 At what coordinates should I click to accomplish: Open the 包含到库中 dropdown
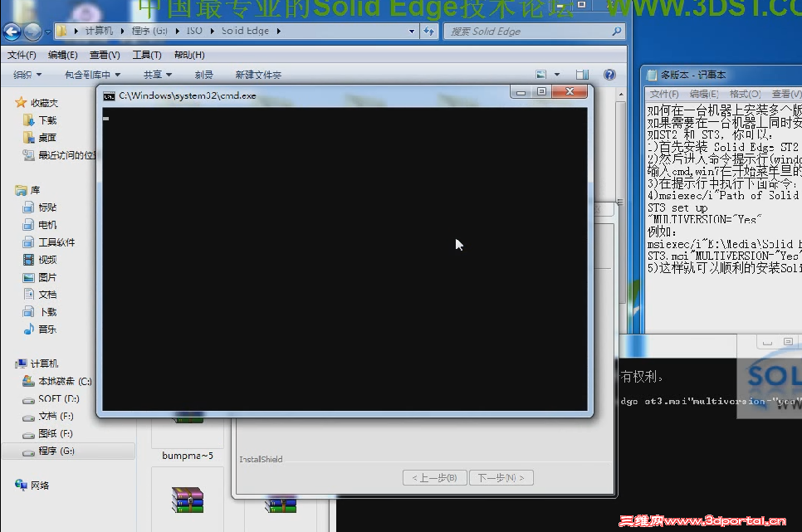point(93,75)
